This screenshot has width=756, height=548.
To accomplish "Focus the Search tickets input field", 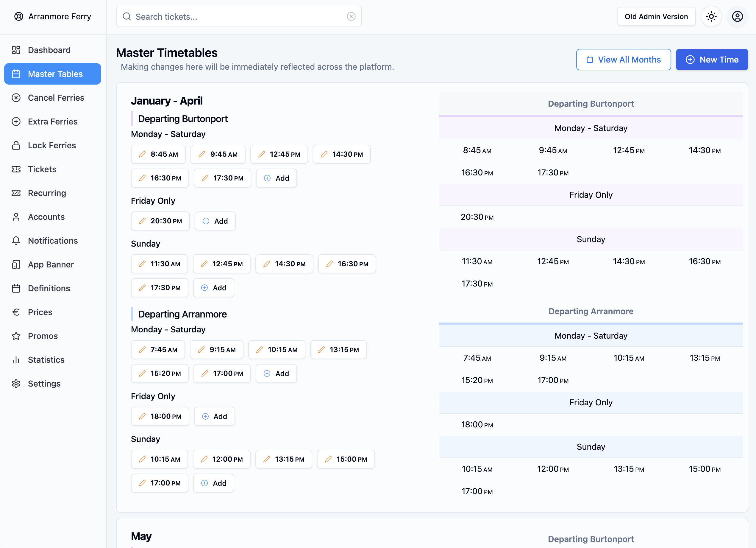I will tap(239, 16).
